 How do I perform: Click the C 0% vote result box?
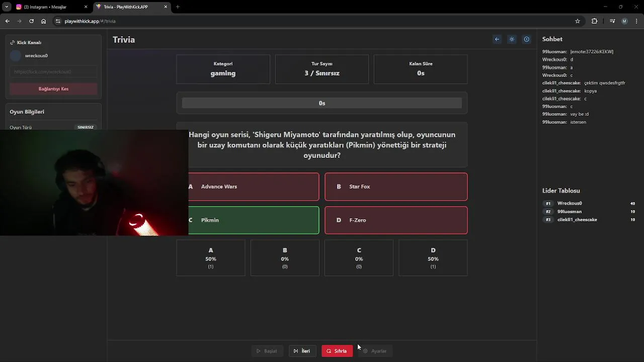(359, 258)
